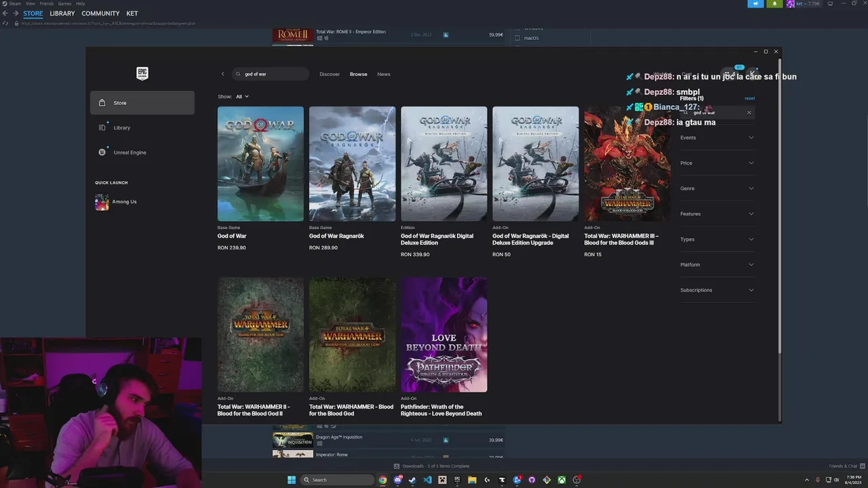Tick the macOS checkbox in Steam filters
This screenshot has height=488, width=868.
point(517,38)
